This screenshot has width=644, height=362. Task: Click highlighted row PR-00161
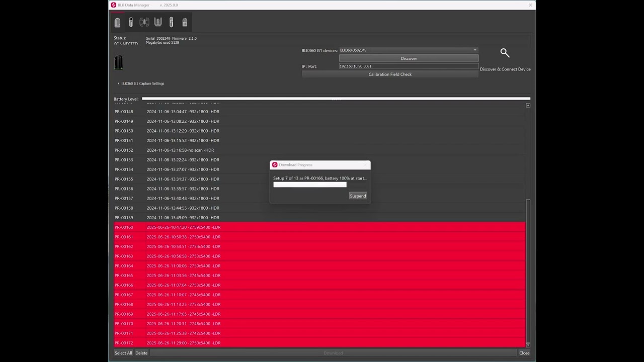click(x=319, y=237)
